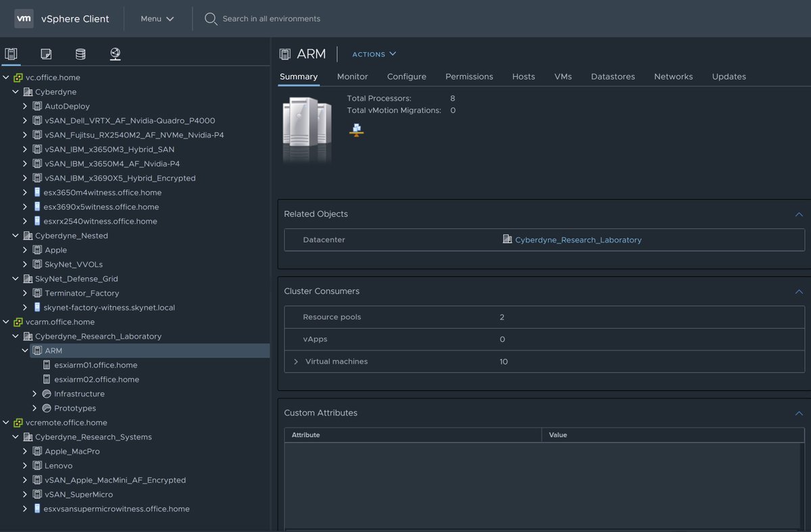
Task: Switch to the Updates tab
Action: (729, 76)
